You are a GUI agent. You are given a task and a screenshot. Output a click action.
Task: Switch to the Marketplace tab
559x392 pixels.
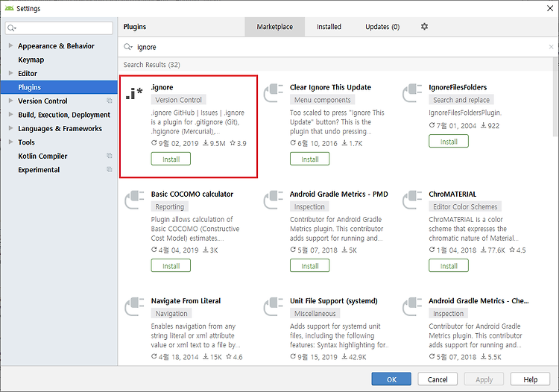274,27
